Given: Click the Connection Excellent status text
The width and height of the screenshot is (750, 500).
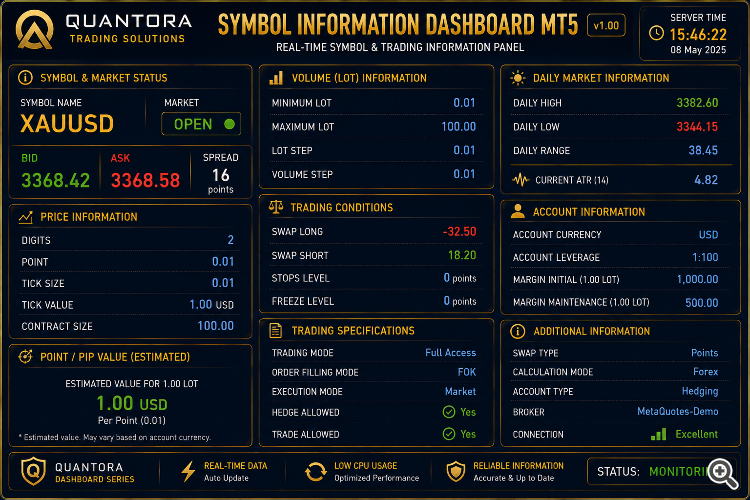Looking at the screenshot, I should (x=696, y=434).
